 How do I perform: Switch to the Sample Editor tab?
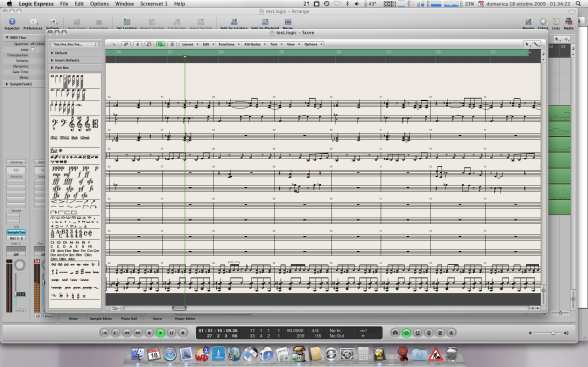click(100, 318)
